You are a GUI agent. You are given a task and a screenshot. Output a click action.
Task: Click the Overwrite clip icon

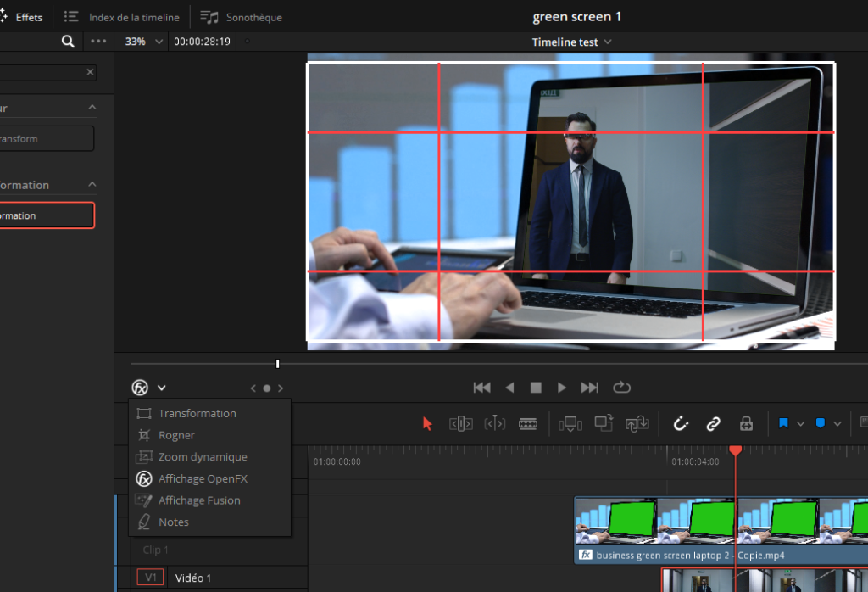click(604, 423)
